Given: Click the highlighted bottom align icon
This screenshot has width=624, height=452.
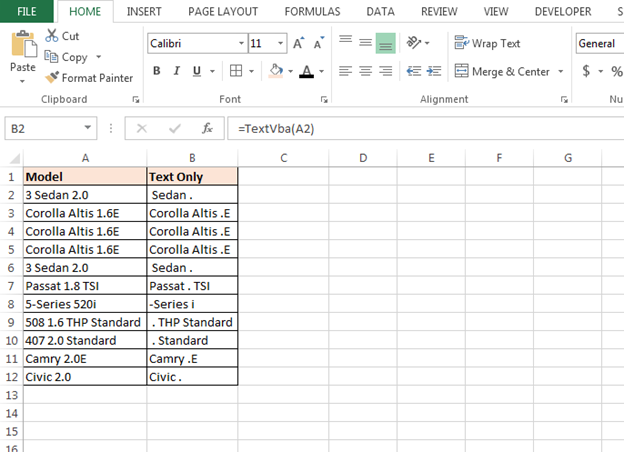Looking at the screenshot, I should [385, 43].
